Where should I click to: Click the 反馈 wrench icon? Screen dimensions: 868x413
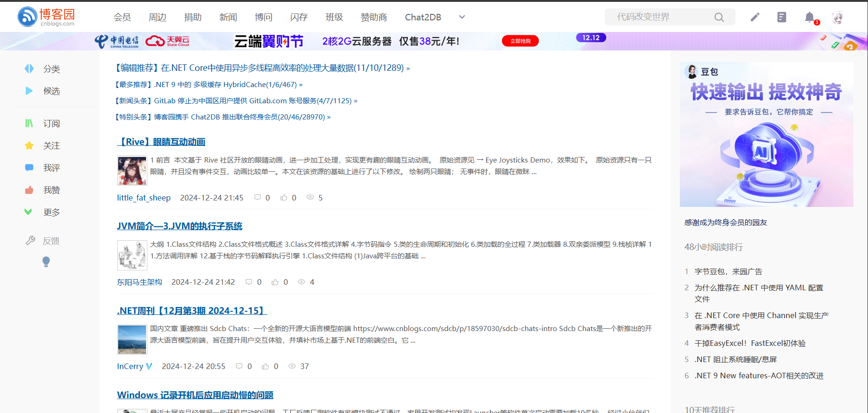[31, 240]
